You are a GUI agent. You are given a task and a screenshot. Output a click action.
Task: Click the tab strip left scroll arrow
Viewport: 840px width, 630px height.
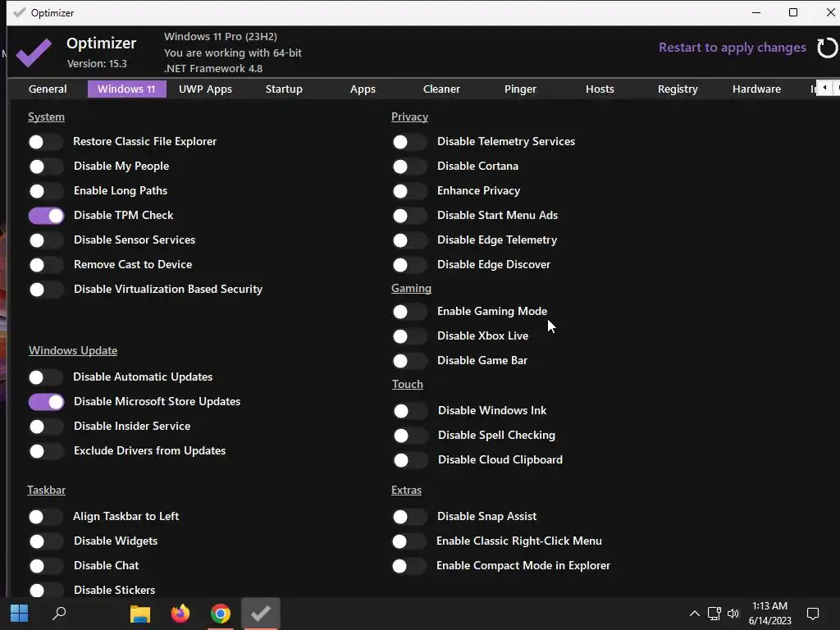[824, 88]
